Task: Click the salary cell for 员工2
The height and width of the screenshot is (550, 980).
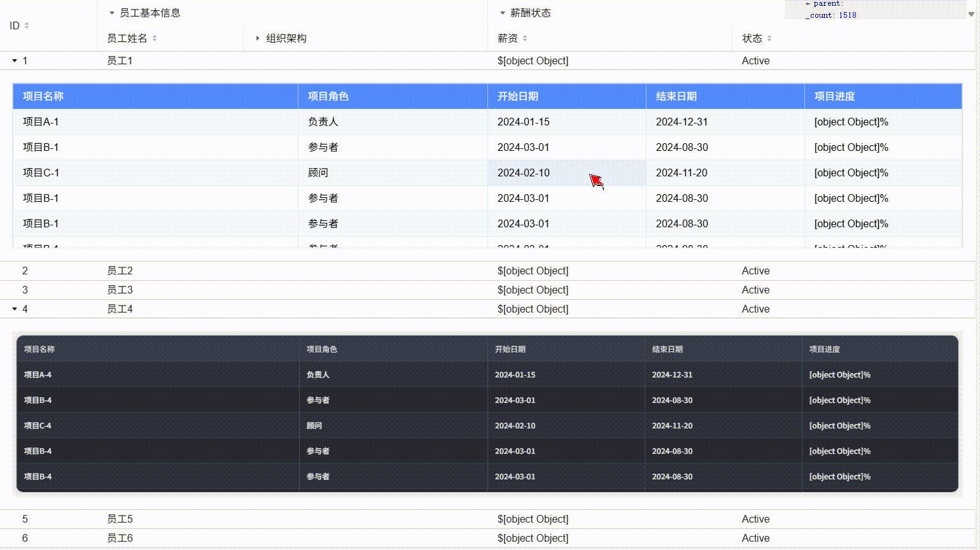Action: 610,271
